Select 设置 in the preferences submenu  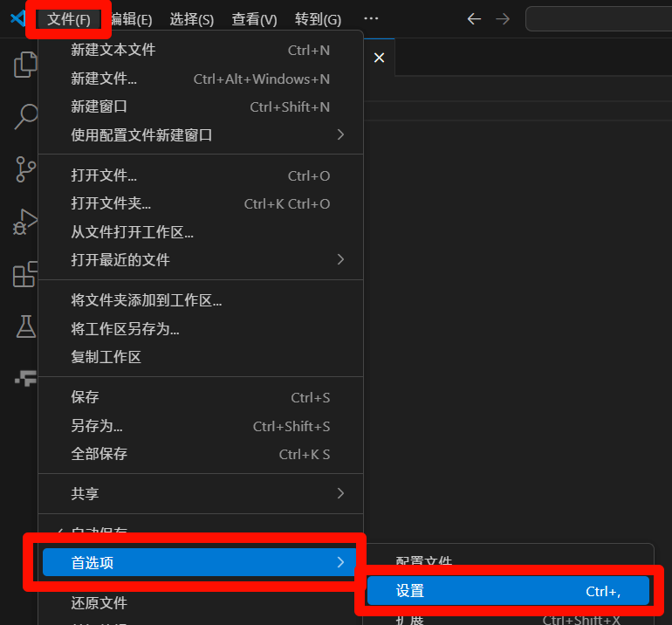click(x=508, y=591)
